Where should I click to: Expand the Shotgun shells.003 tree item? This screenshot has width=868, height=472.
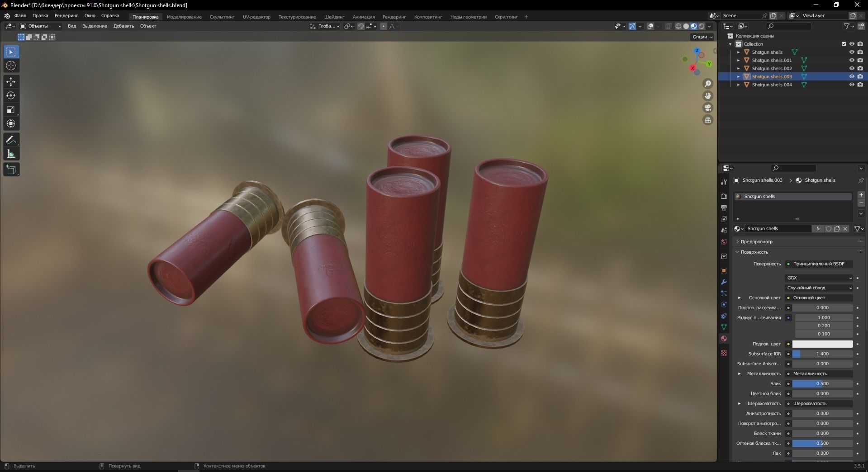[739, 76]
